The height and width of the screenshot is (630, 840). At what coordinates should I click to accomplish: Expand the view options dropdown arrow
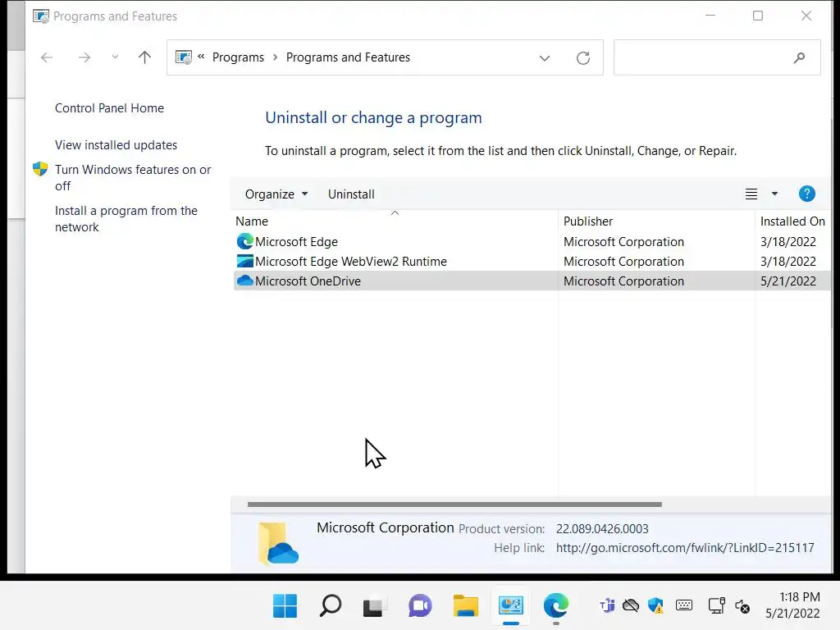pos(774,194)
